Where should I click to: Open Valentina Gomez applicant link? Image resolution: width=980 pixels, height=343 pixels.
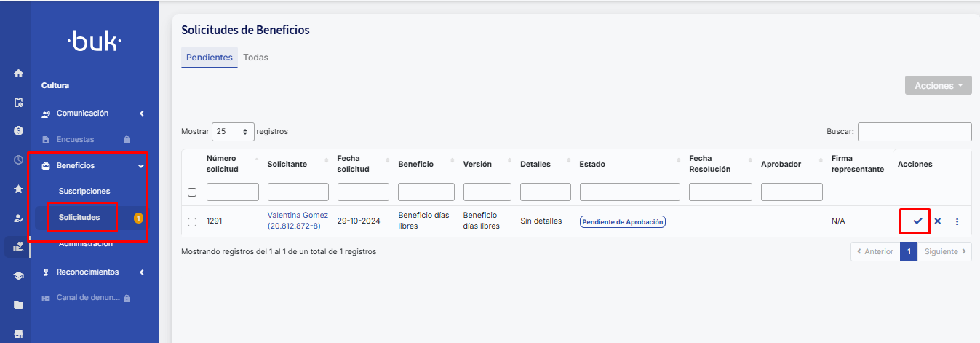(x=298, y=216)
